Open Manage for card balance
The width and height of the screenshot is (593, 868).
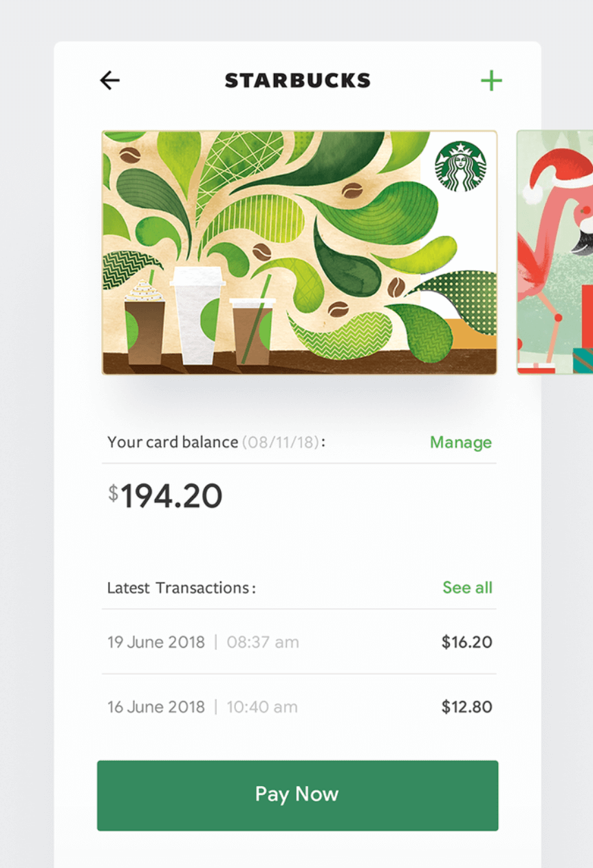click(x=460, y=442)
